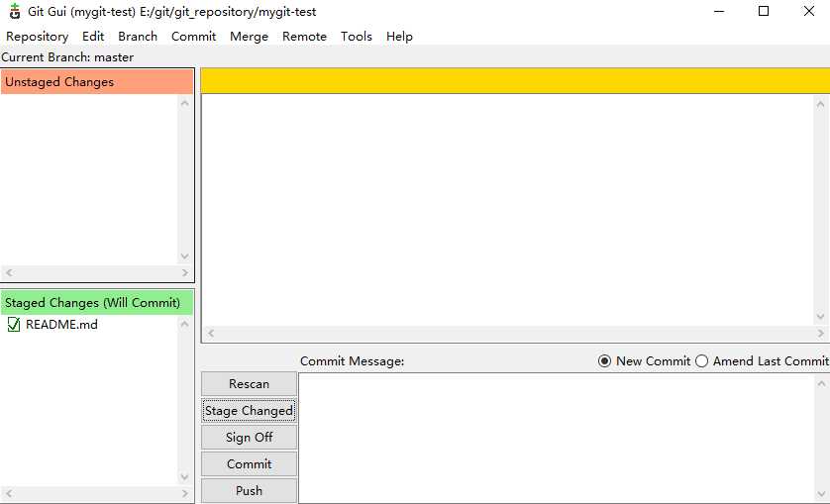The height and width of the screenshot is (504, 830).
Task: Click left arrow of Unstaged Changes horizontal scrollbar
Action: [x=9, y=272]
